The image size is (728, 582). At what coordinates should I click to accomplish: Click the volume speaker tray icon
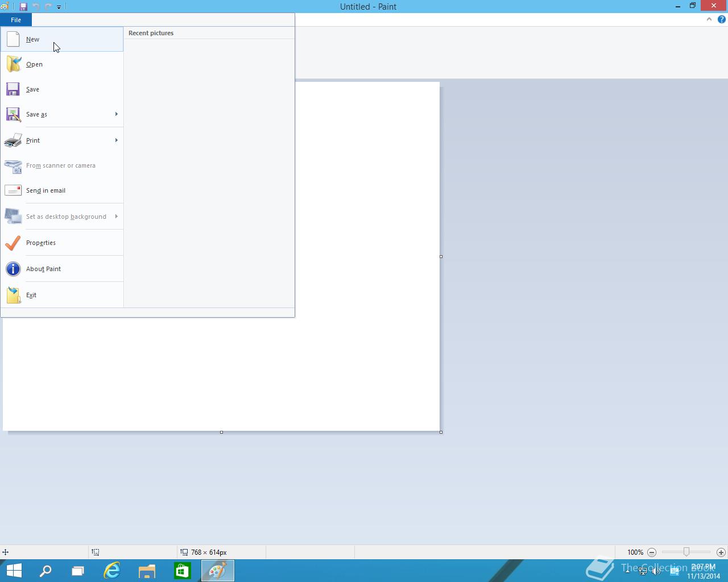click(656, 571)
